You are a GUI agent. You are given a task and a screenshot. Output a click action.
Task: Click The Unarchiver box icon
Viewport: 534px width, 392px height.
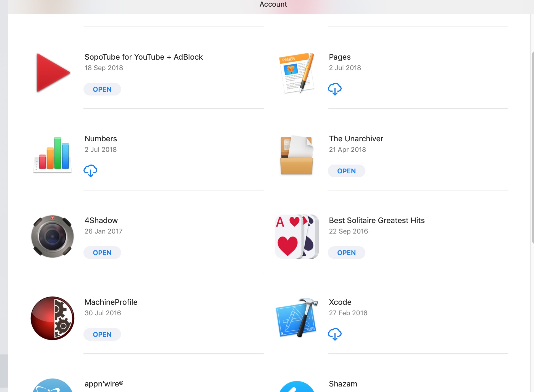point(297,155)
